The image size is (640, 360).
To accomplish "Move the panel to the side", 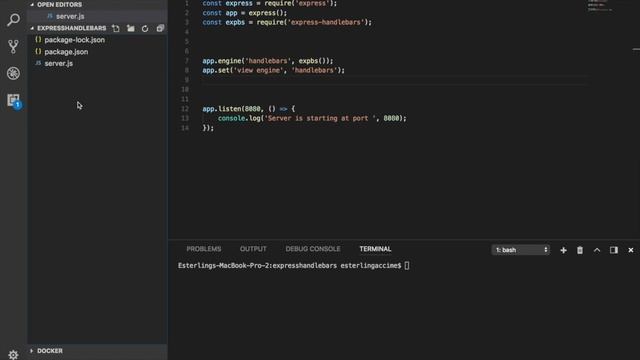I will 613,250.
